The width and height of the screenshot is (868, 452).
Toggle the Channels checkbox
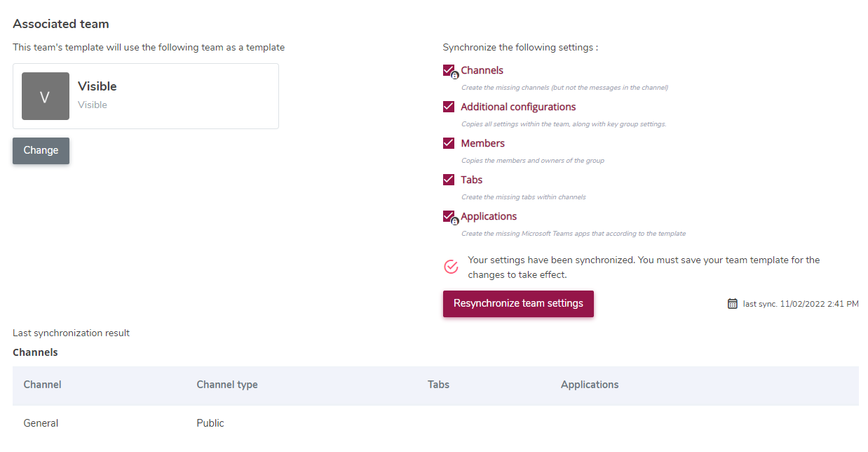[x=449, y=70]
